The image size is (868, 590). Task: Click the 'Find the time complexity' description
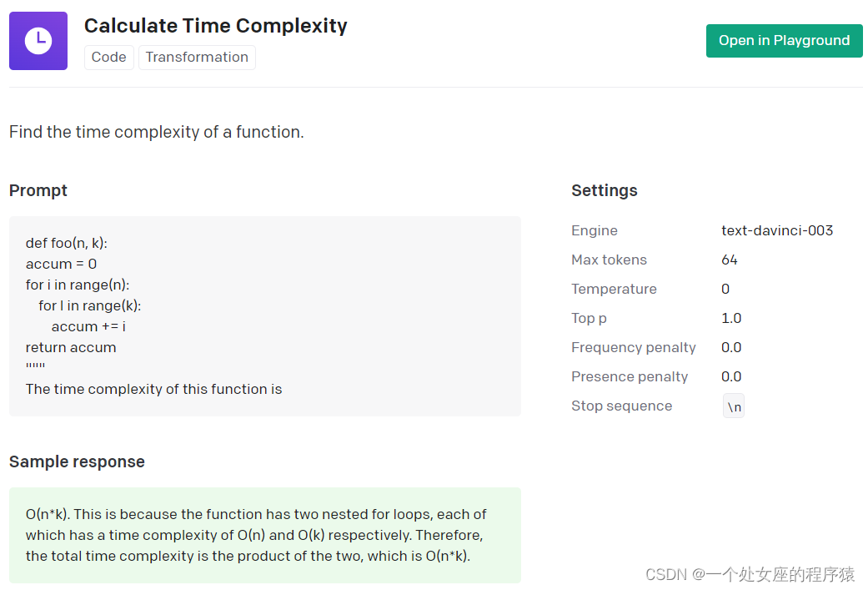point(157,132)
